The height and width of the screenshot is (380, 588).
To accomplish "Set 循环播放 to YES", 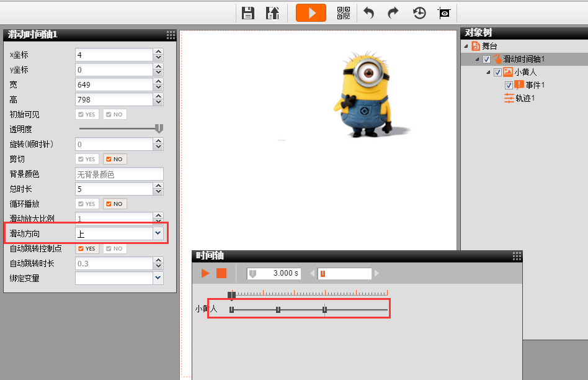I will coord(87,204).
